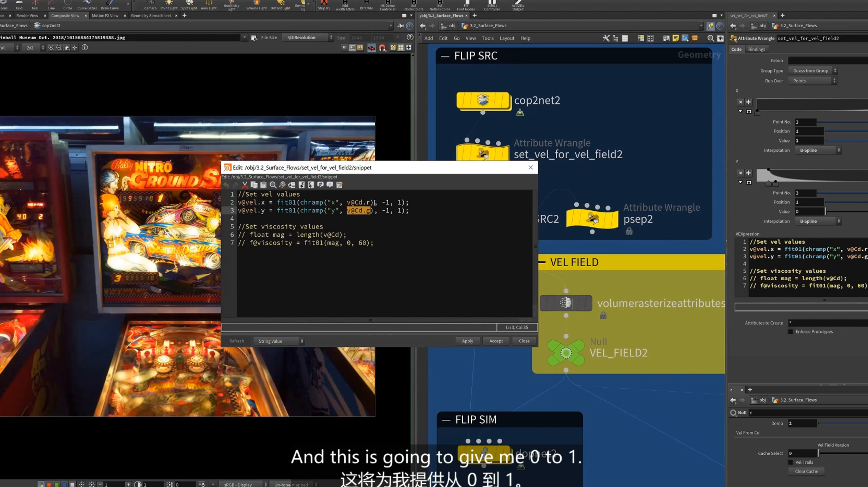Click the Sticky Note icon in network toolbar

(x=676, y=38)
